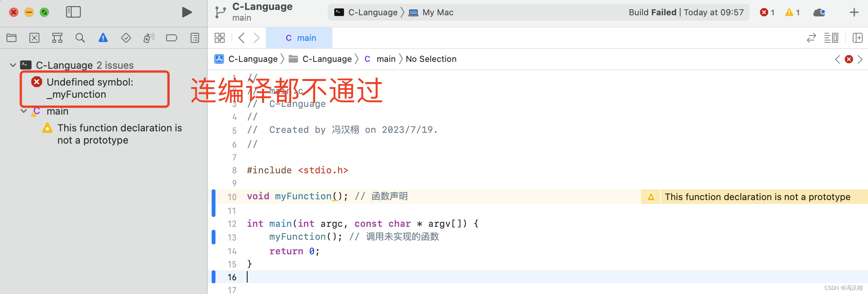Choose the C-Language scheme selector
868x294 pixels.
[x=366, y=12]
